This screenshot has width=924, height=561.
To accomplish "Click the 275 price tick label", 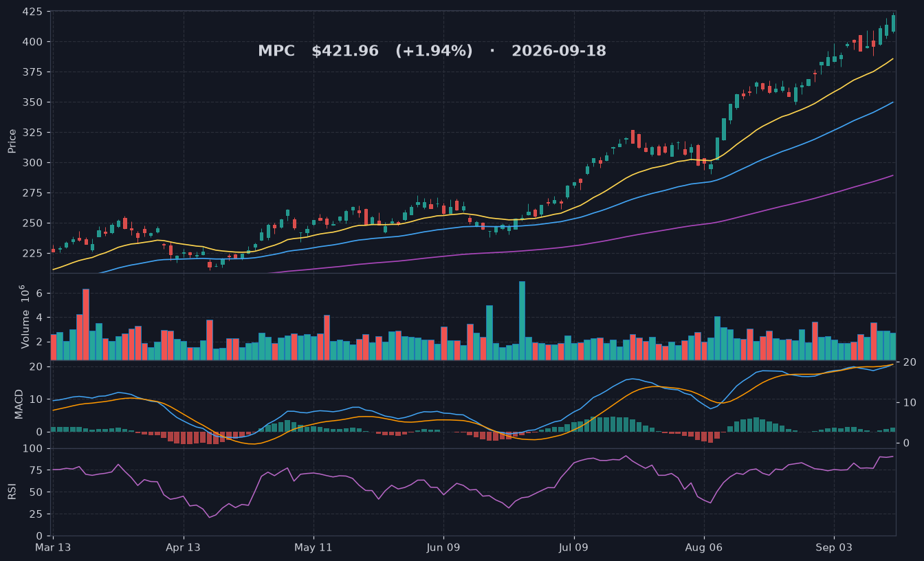I will [33, 193].
